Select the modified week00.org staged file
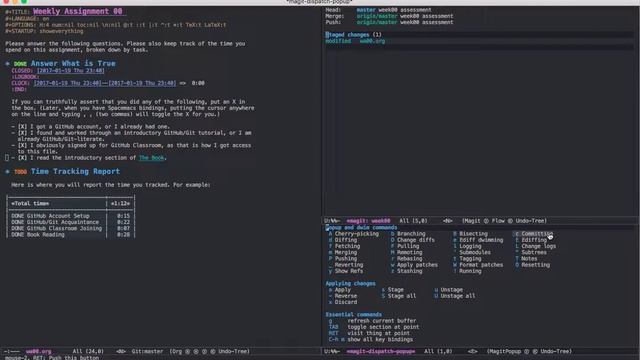This screenshot has height=360, width=640. (355, 41)
